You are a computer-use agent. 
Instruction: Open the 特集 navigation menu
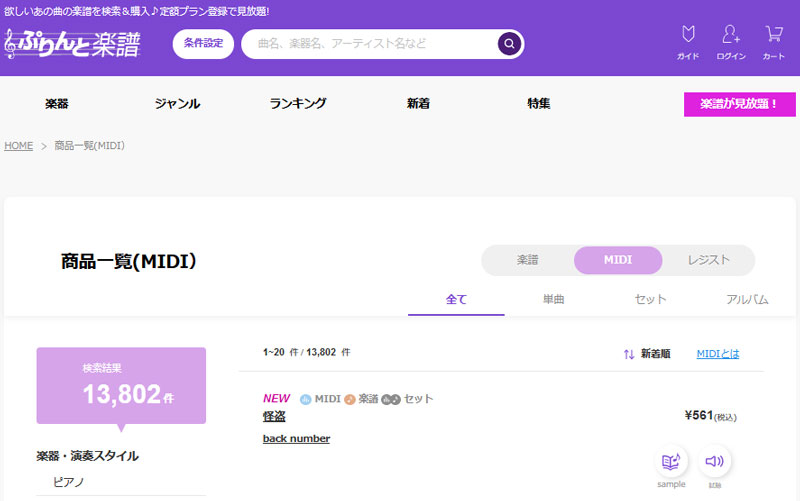(539, 104)
